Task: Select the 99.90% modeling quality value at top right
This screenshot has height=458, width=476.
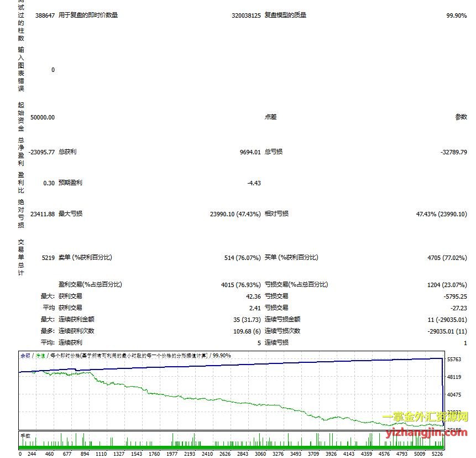Action: [457, 15]
